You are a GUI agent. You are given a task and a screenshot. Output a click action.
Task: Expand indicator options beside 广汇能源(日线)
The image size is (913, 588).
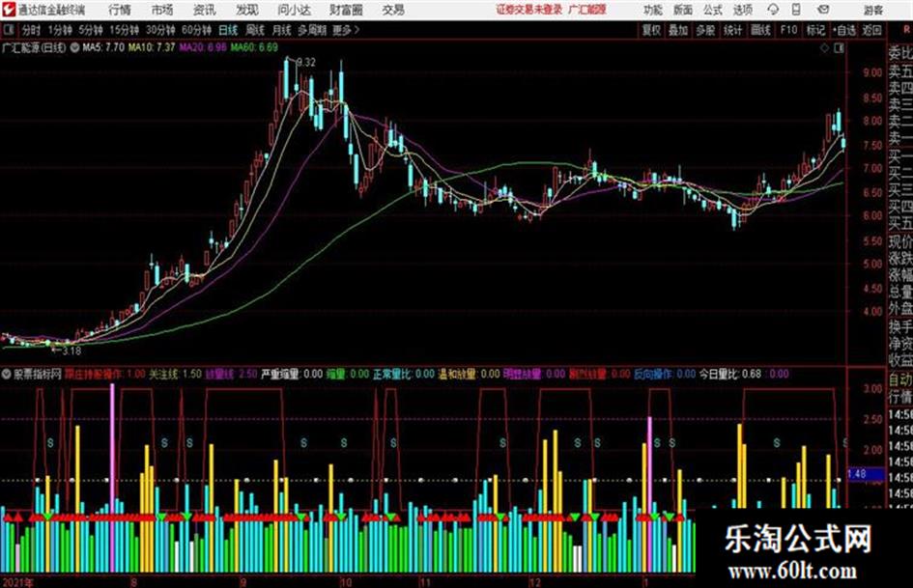(74, 47)
